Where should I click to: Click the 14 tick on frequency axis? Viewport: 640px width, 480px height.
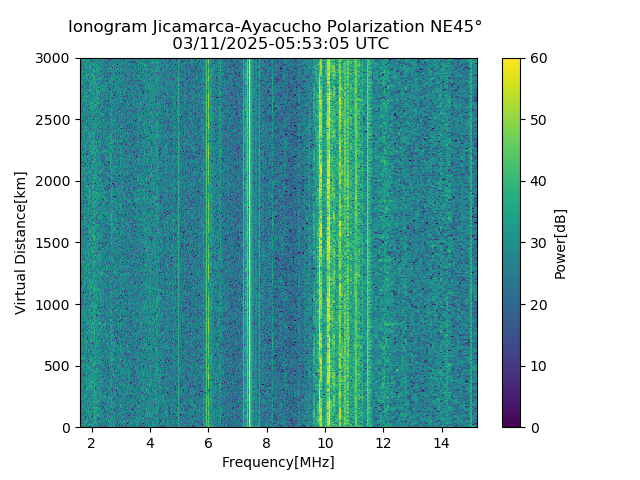(442, 443)
